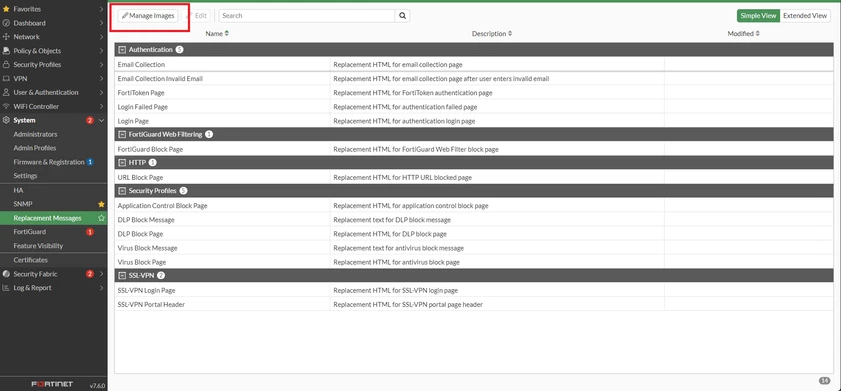Open Security Profiles sidebar menu

[x=53, y=65]
